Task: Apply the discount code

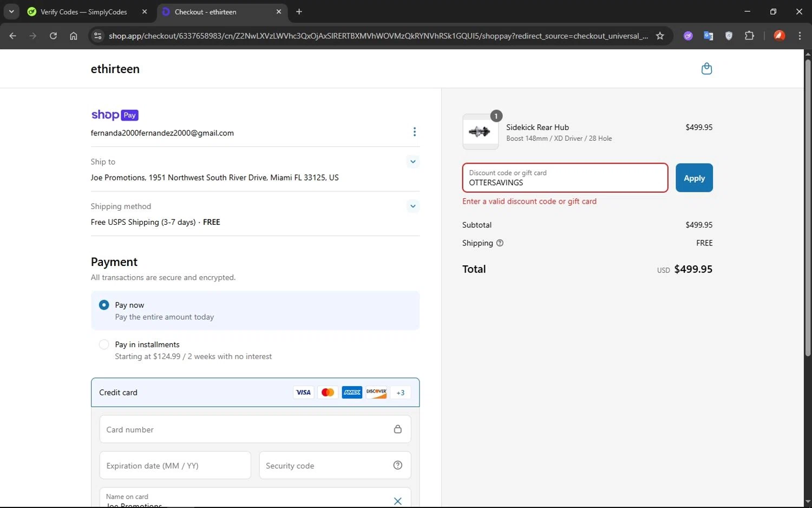Action: pos(694,178)
